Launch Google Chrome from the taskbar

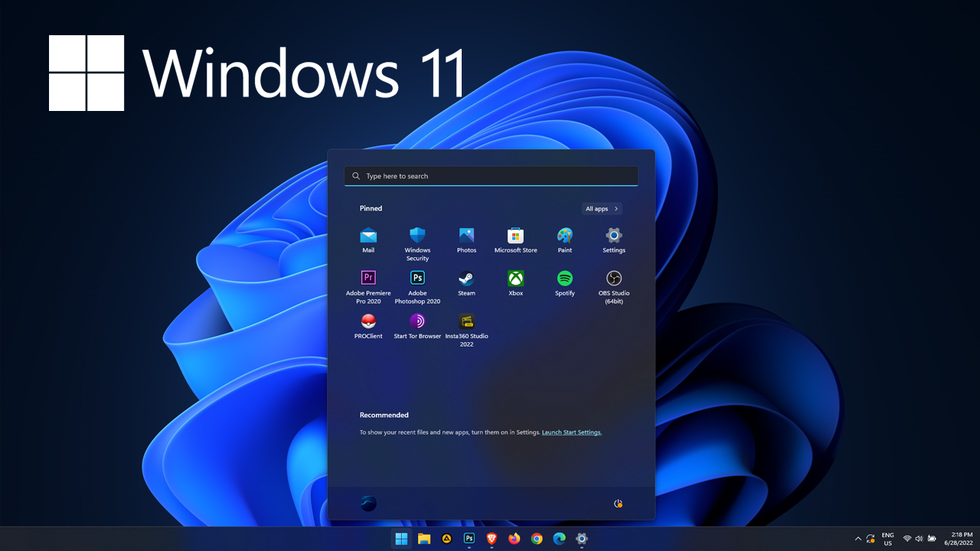click(537, 539)
